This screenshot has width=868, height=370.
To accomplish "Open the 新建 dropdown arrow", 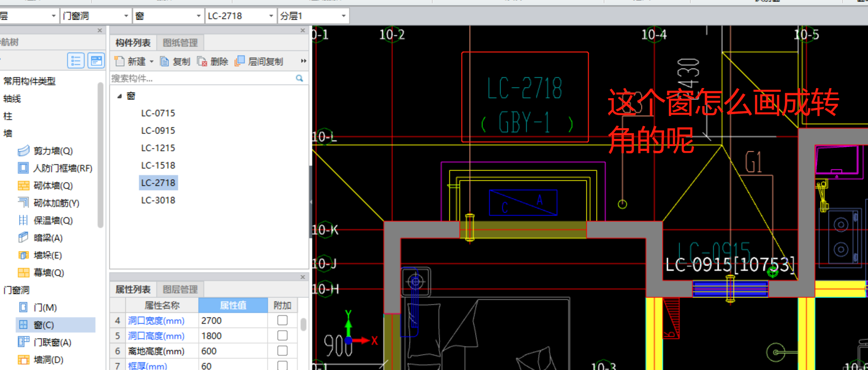I will [151, 61].
